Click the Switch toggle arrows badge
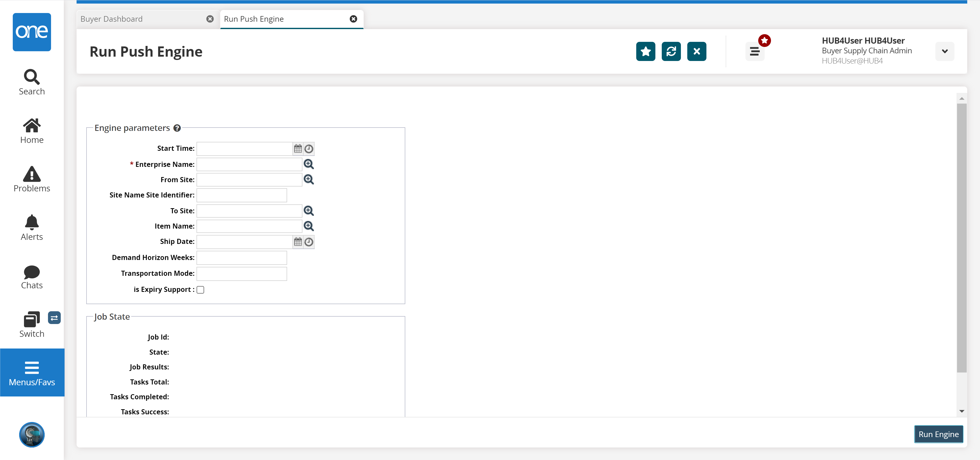Viewport: 980px width, 460px height. (x=54, y=317)
